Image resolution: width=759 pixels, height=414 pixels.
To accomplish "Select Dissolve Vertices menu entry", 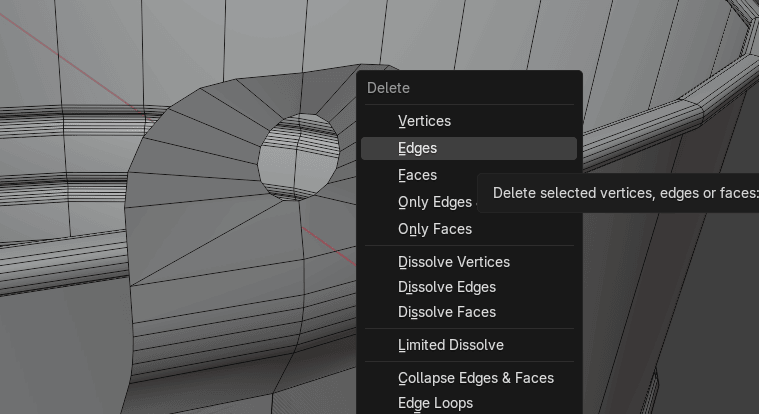I will (x=453, y=262).
